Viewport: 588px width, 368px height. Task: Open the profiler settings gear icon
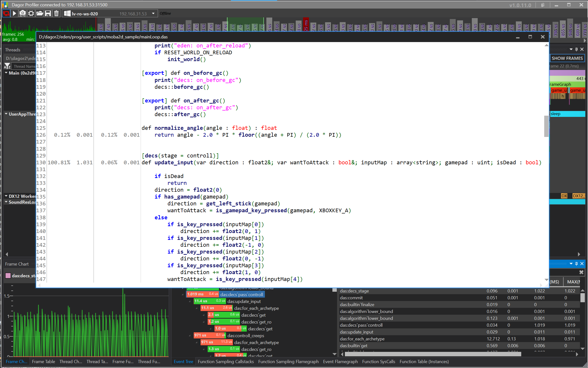pyautogui.click(x=31, y=13)
